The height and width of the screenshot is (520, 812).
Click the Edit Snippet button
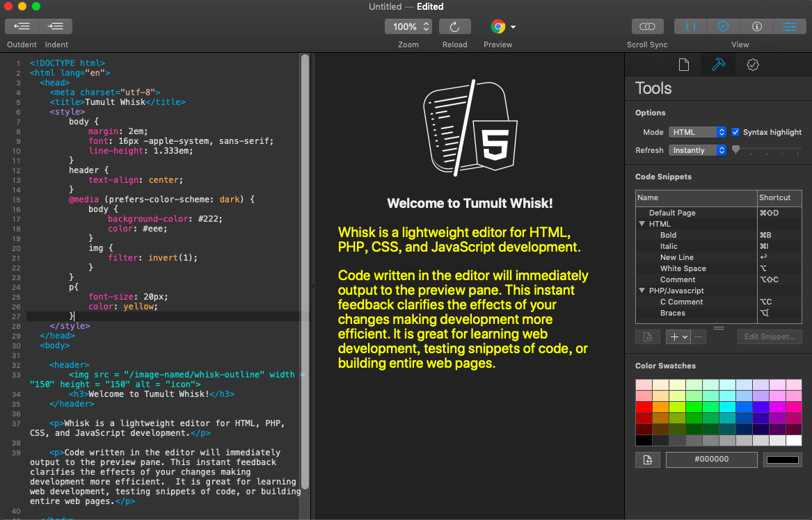tap(769, 336)
